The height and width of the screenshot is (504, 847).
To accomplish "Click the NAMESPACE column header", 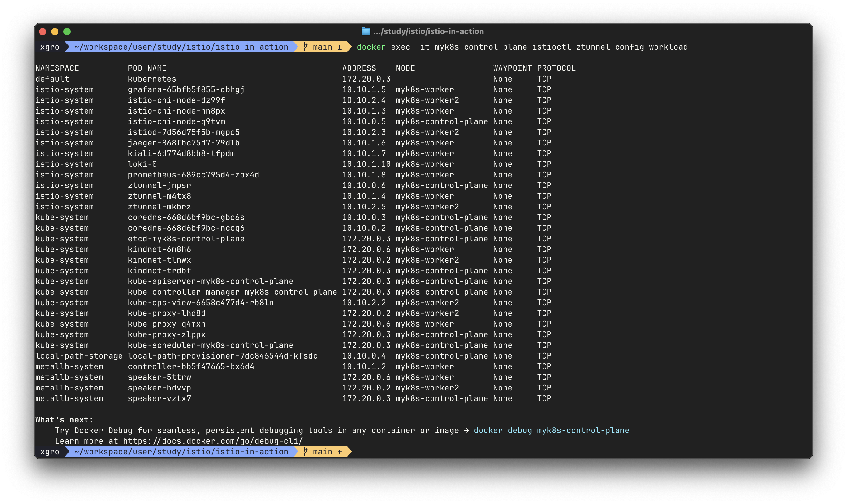I will click(x=57, y=68).
